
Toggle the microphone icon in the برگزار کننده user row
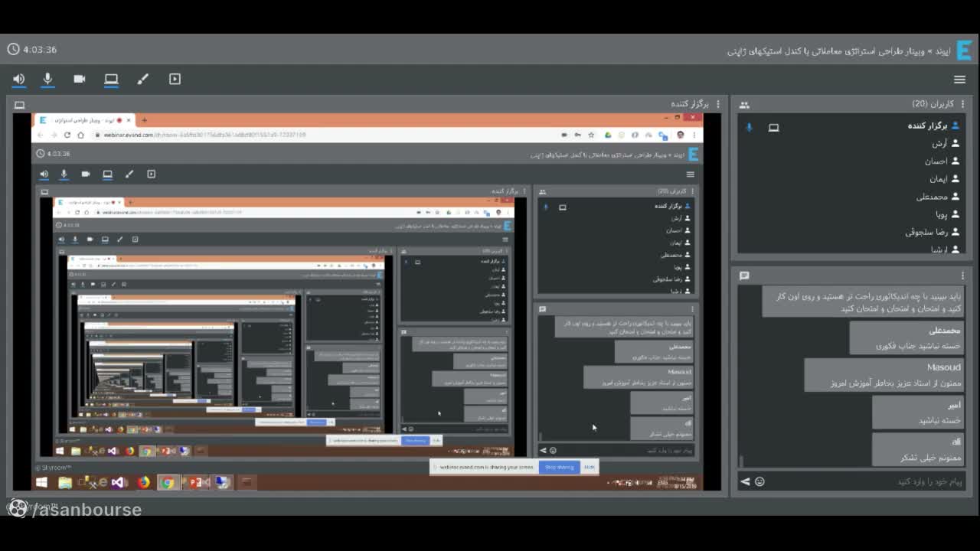pos(749,128)
